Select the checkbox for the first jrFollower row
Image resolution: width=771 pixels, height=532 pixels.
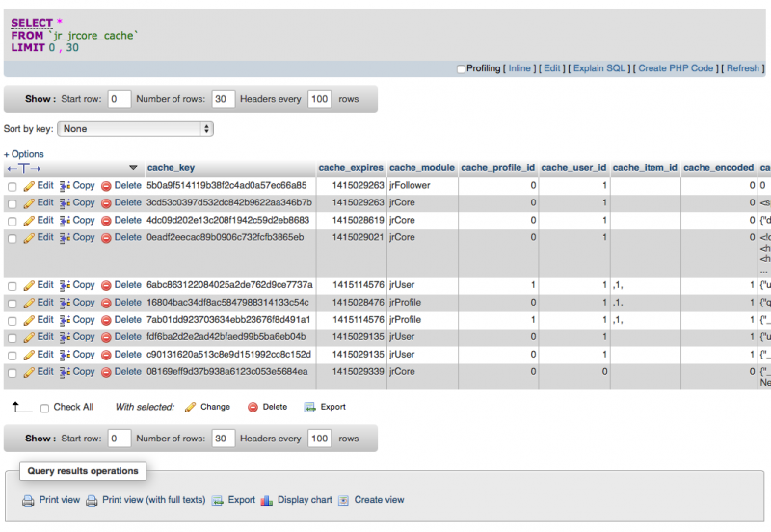[x=13, y=186]
